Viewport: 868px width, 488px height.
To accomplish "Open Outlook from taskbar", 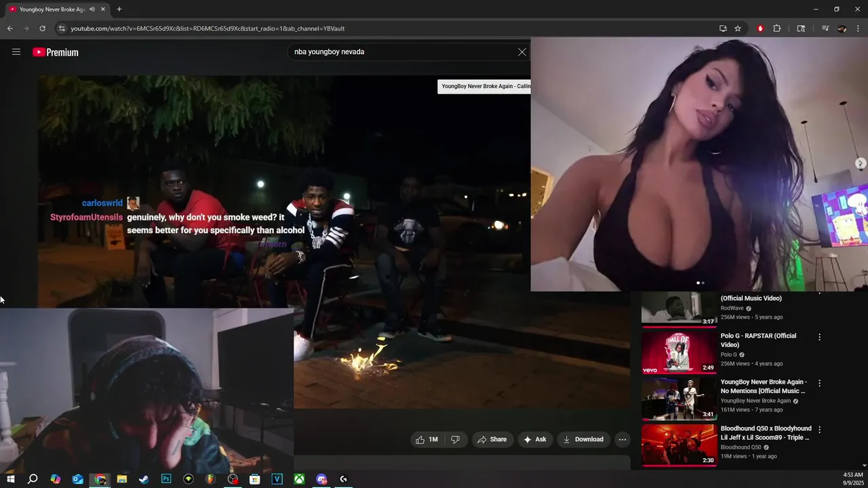I will click(x=78, y=479).
